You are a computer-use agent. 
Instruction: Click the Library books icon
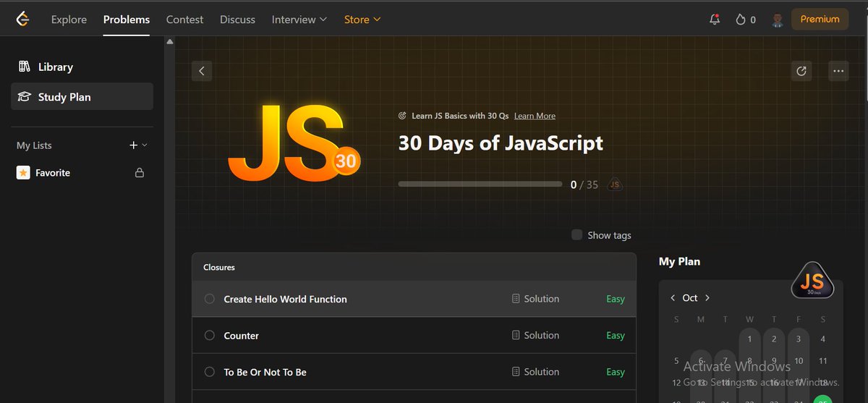[x=24, y=67]
